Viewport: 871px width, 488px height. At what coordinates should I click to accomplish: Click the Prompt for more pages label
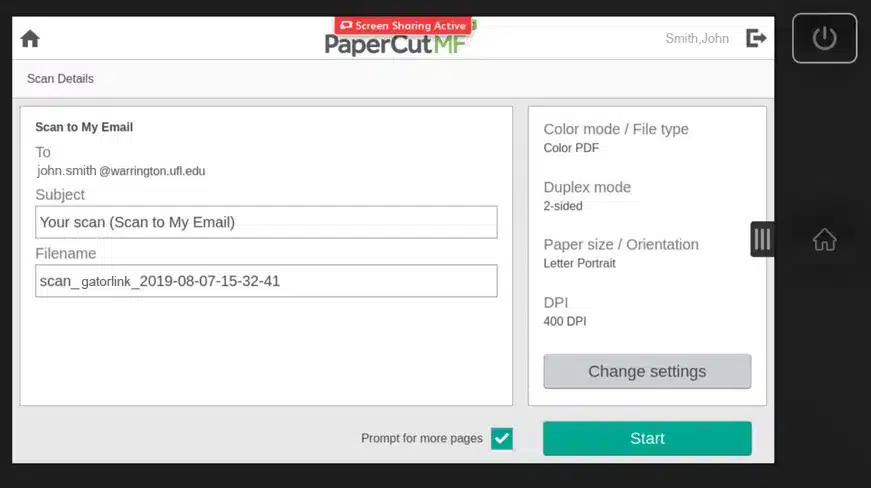421,438
